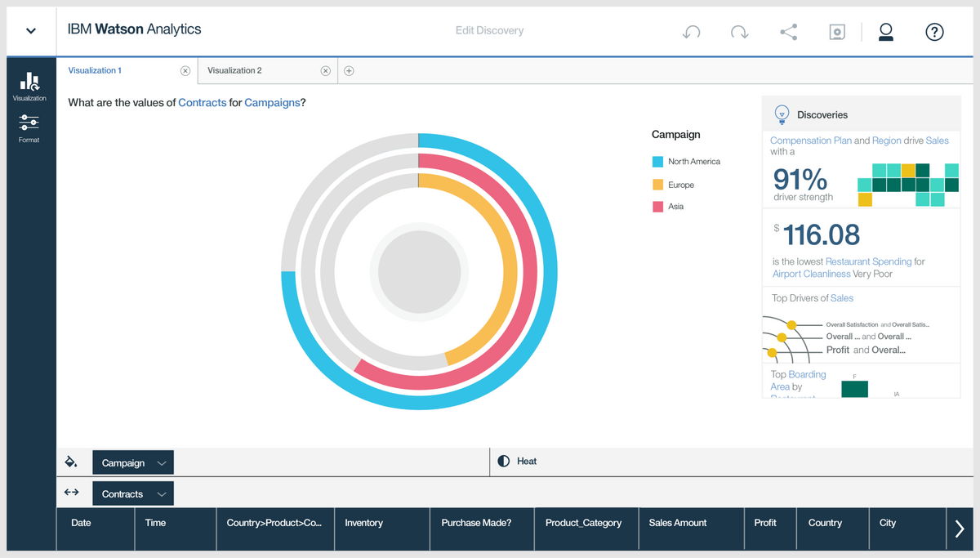980x558 pixels.
Task: Open Compensation Plan link in Discoveries
Action: click(811, 141)
